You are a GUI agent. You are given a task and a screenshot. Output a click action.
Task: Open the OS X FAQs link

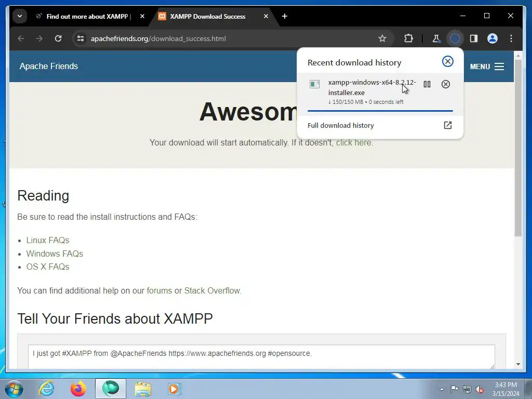[48, 267]
